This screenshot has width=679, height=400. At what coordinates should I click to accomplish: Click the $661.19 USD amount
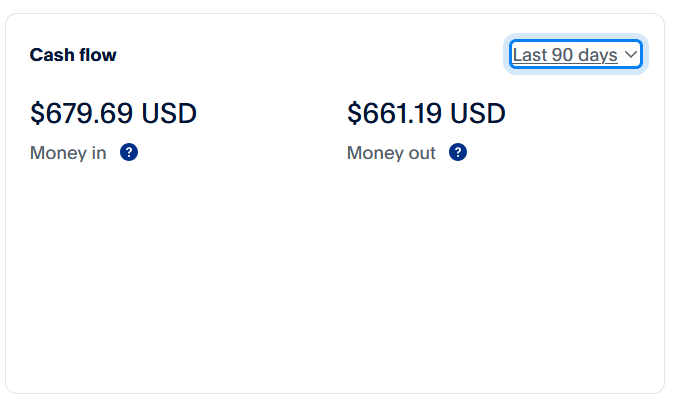coord(426,114)
